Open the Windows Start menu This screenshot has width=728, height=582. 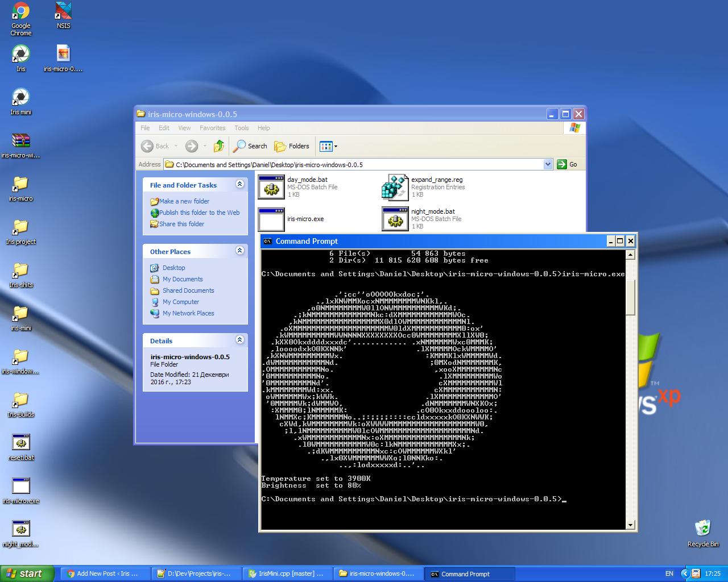click(27, 573)
